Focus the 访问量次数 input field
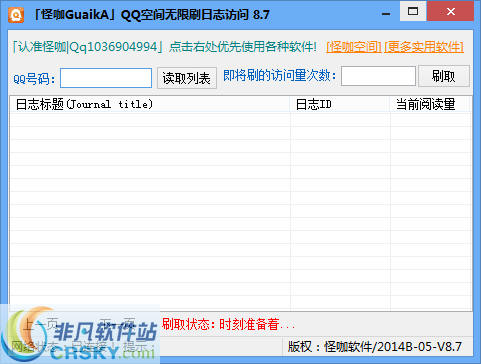 pyautogui.click(x=378, y=76)
